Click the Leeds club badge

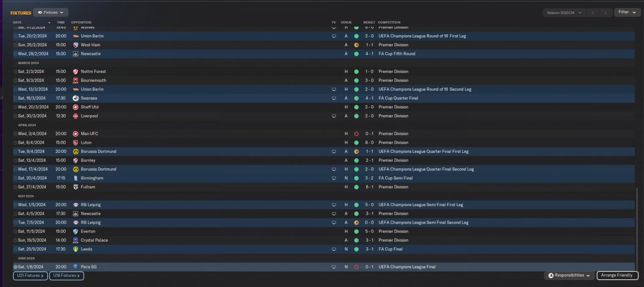(x=75, y=249)
